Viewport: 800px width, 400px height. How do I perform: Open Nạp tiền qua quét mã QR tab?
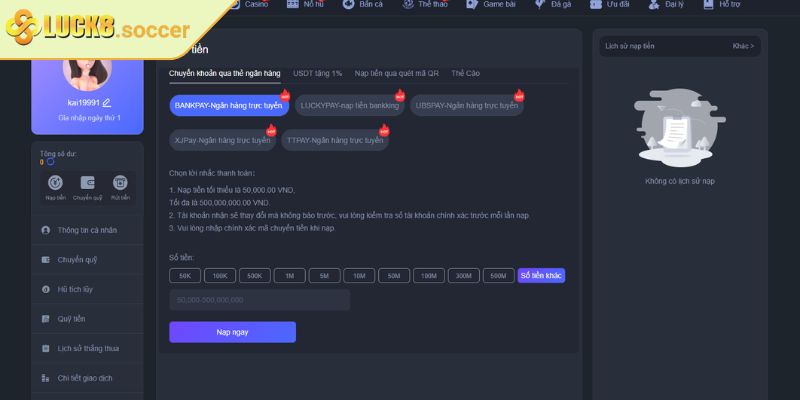coord(396,74)
